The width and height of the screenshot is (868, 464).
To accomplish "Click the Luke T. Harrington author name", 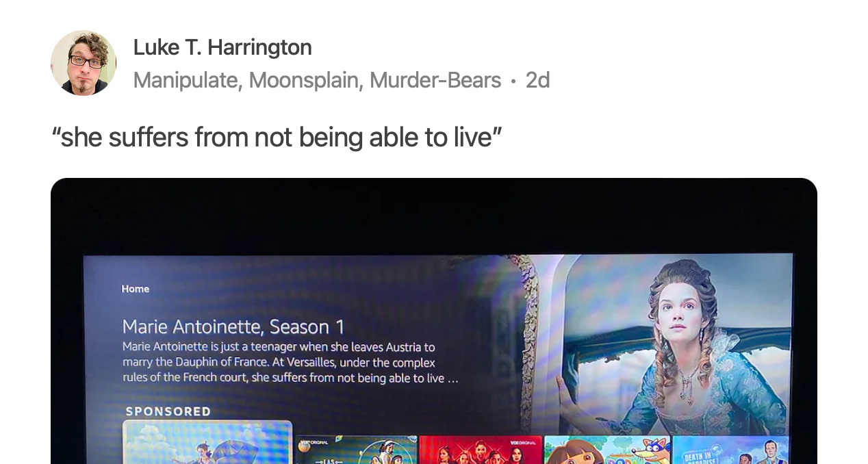I will (x=222, y=47).
